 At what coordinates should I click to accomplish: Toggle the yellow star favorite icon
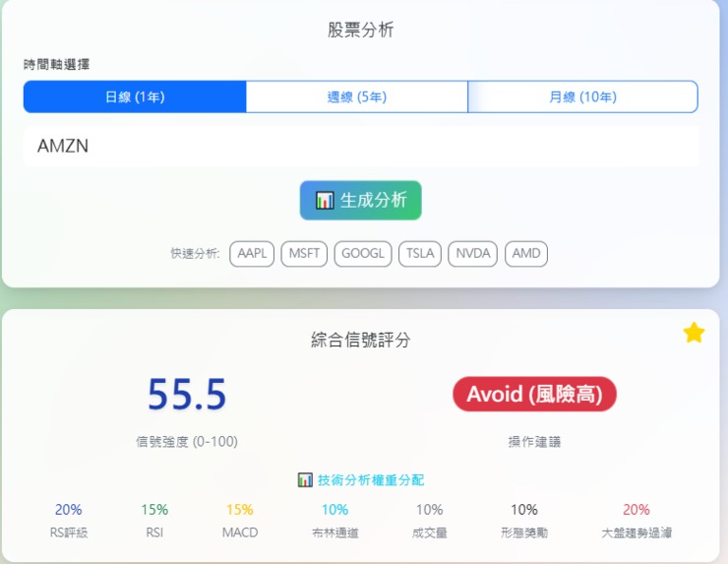coord(694,333)
